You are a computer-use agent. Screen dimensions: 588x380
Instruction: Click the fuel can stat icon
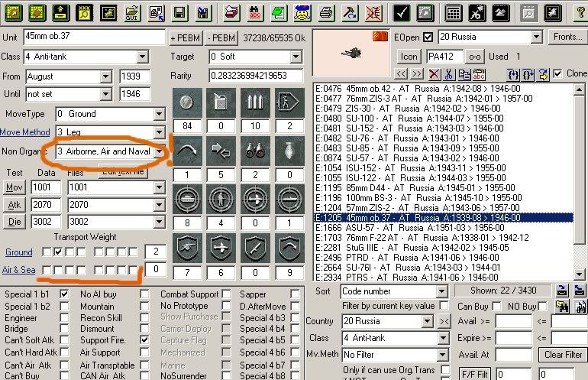[x=221, y=103]
